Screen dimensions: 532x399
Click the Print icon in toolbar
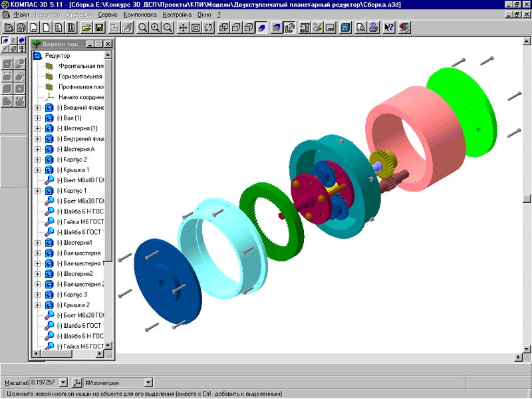373,28
